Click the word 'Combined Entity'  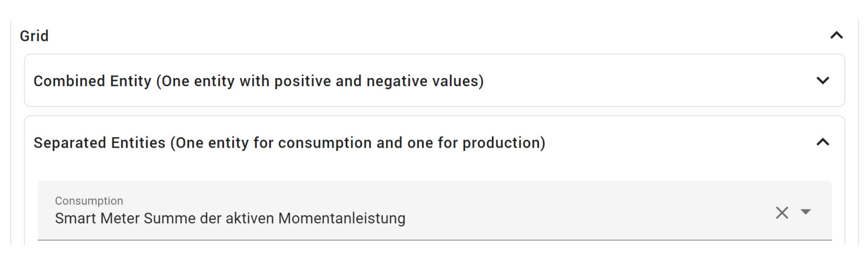click(92, 81)
